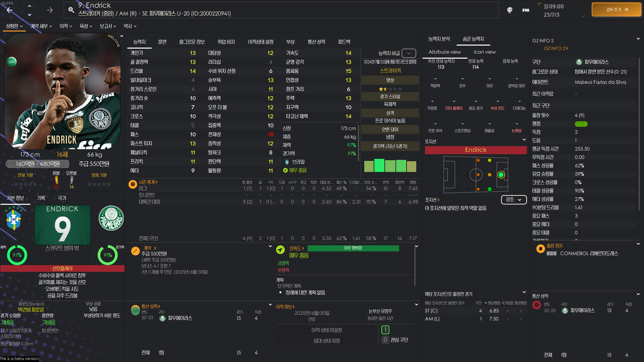Click the forward navigation arrow
Viewport: 644px width, 362px height.
coord(50,10)
